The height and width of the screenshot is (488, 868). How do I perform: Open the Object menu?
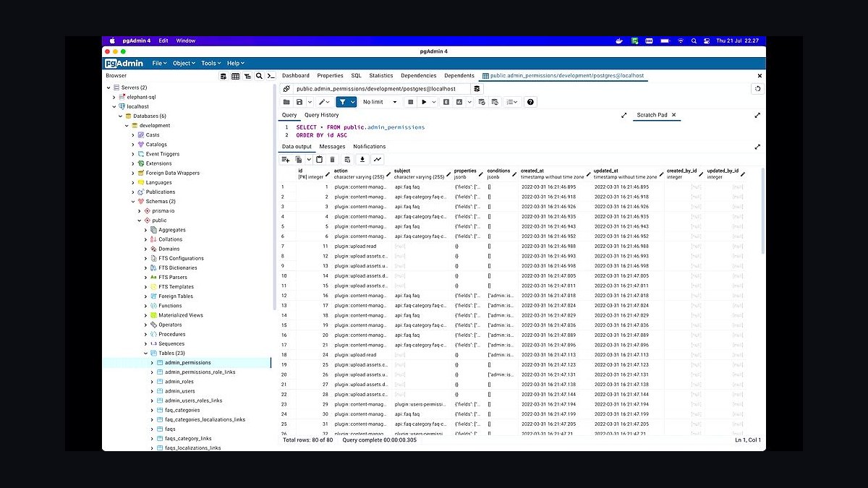(x=184, y=63)
